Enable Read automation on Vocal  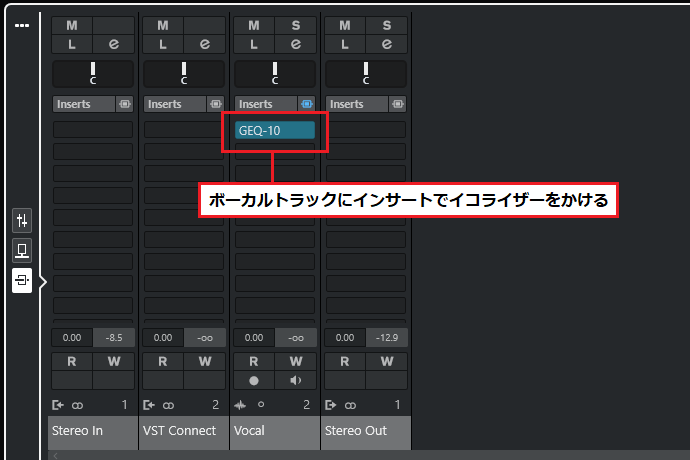point(254,361)
